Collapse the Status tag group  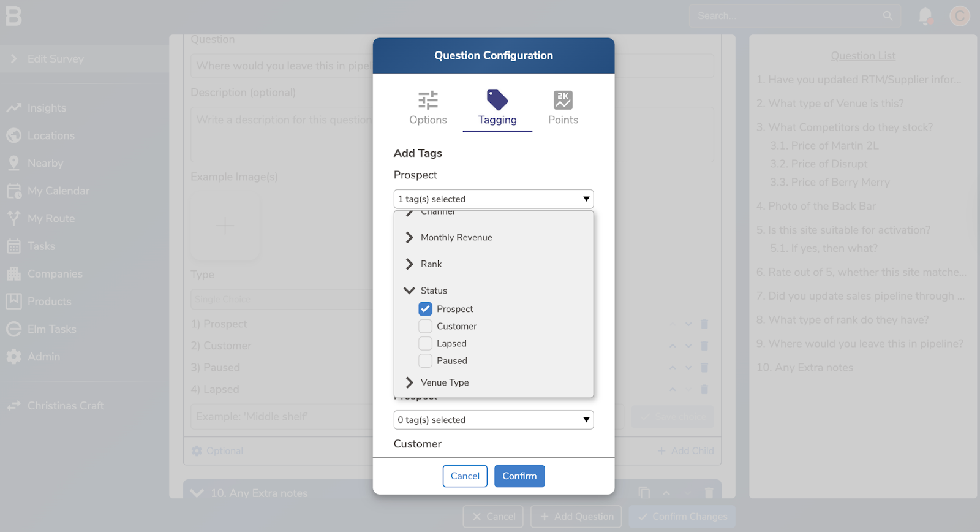pyautogui.click(x=410, y=291)
